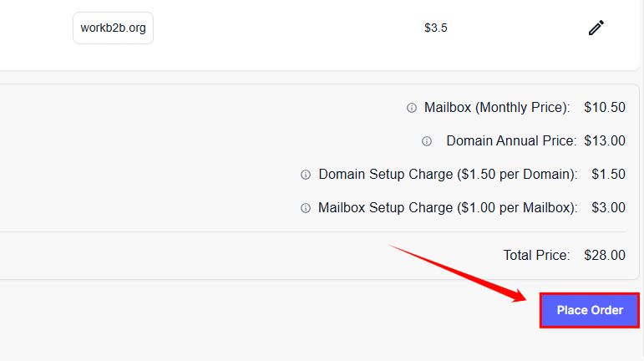
Task: Select the workb2b.org domain chip
Action: [113, 28]
